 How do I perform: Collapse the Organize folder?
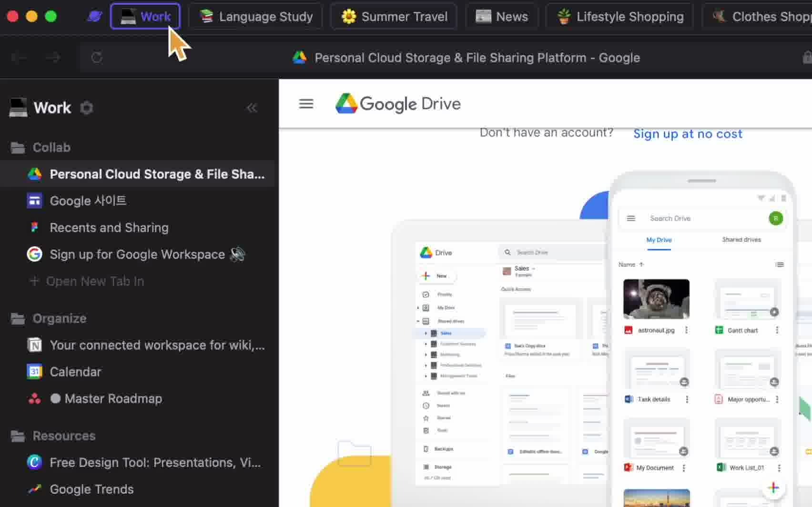tap(59, 318)
